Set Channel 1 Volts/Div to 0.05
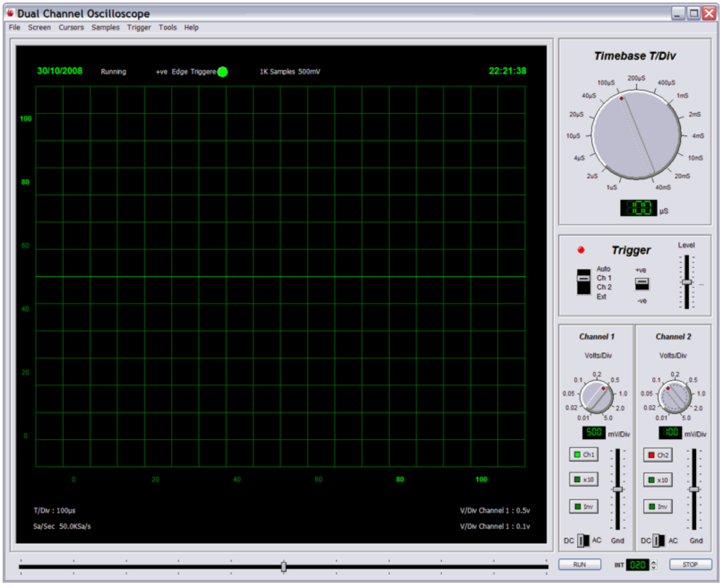Viewport: 724px width, 588px height. [569, 394]
